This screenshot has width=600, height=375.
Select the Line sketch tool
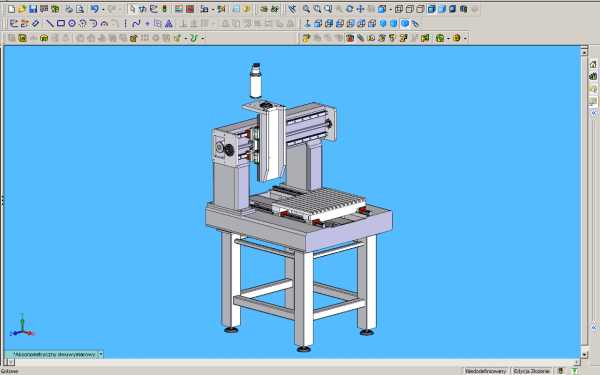[x=49, y=23]
